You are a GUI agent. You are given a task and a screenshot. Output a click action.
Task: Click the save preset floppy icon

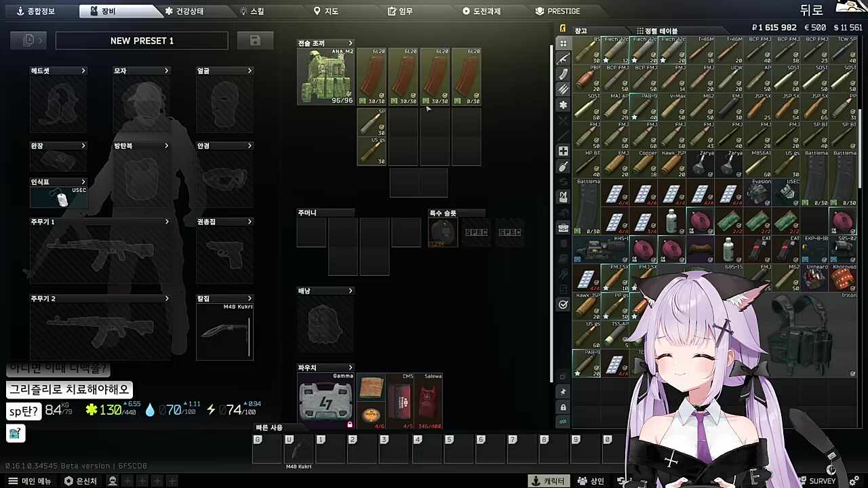[255, 41]
